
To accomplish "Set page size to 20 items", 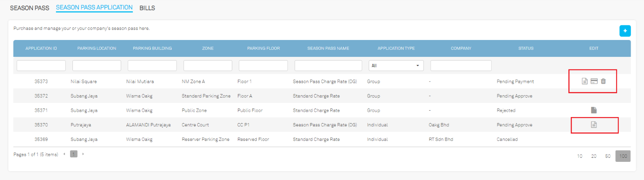I will click(594, 156).
